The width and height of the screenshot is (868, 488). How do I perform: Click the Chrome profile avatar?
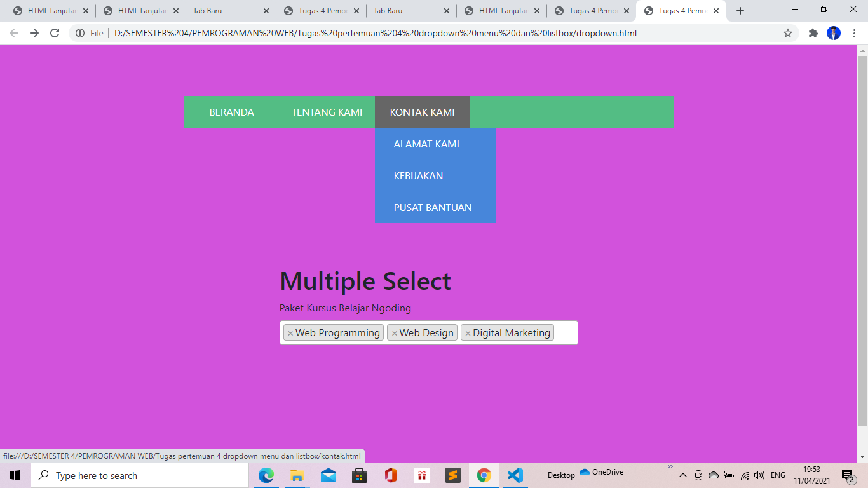(x=833, y=33)
